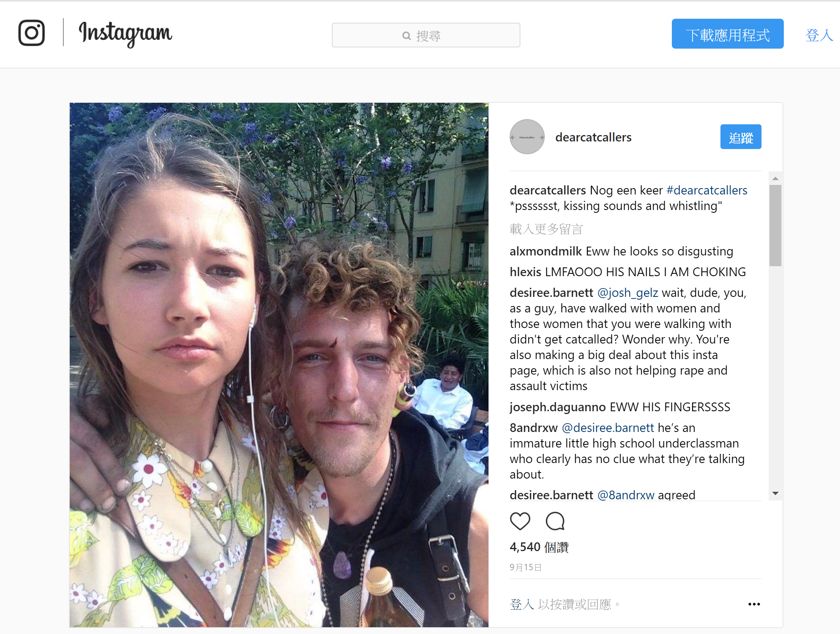
Task: Click the 下載應用程式 download app button
Action: pos(728,34)
